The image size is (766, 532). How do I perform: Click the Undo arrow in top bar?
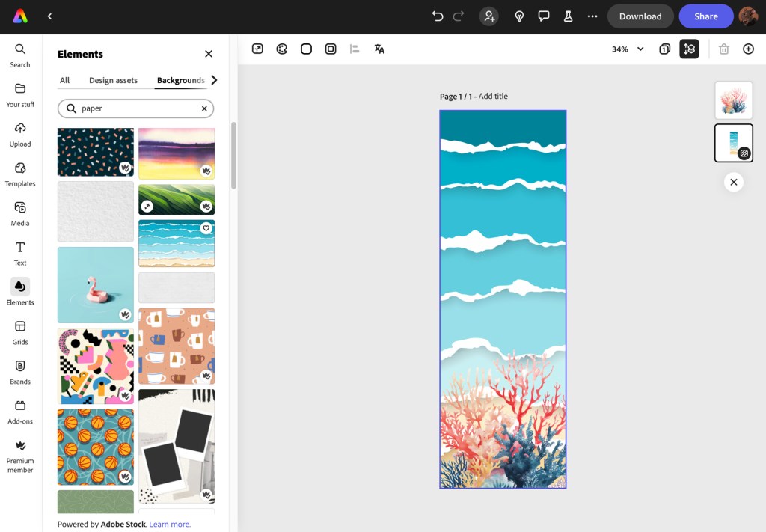click(x=438, y=16)
